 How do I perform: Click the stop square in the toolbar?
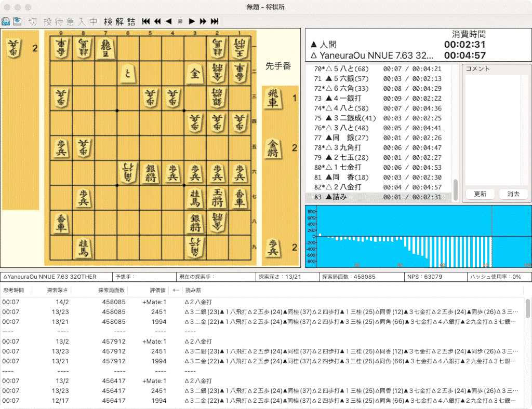click(180, 21)
